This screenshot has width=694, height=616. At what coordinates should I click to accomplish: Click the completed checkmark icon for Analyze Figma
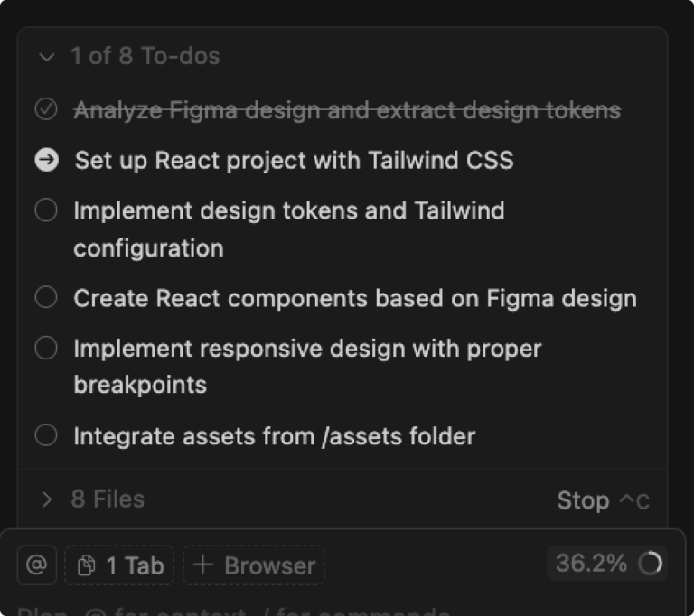click(x=46, y=110)
